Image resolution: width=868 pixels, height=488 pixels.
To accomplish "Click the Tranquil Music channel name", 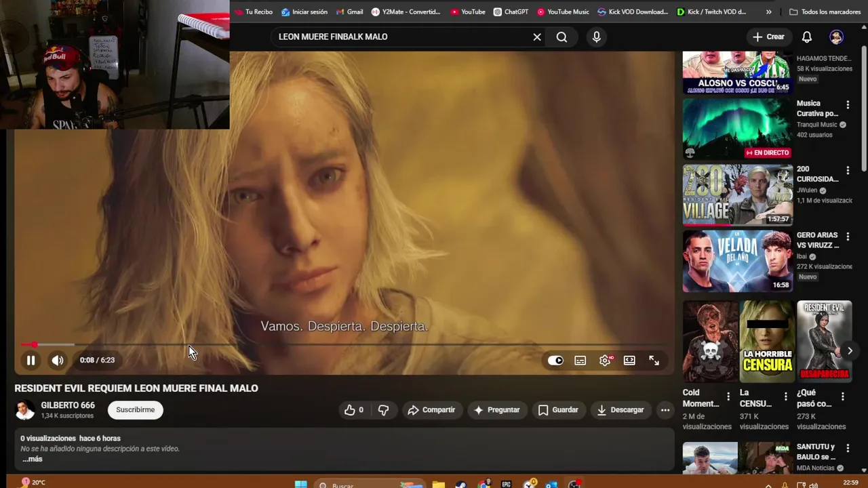I will 817,125.
